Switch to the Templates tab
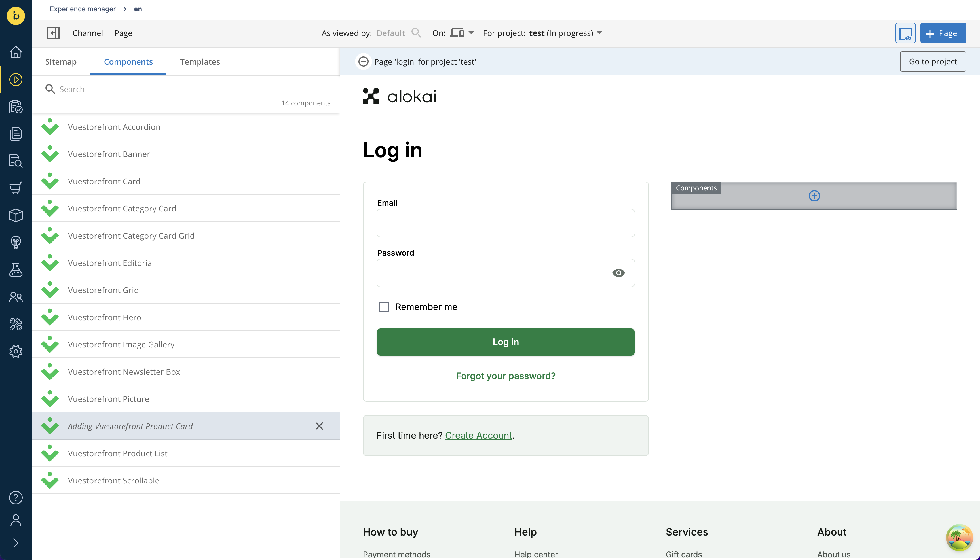This screenshot has width=980, height=560. (x=200, y=61)
